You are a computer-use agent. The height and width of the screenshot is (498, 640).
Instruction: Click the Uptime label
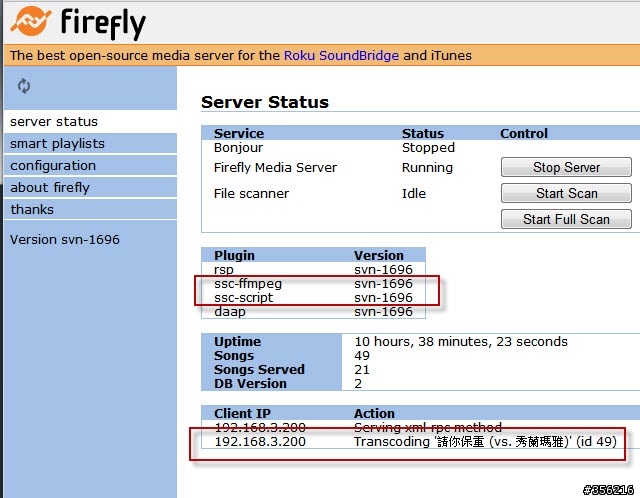tap(238, 342)
